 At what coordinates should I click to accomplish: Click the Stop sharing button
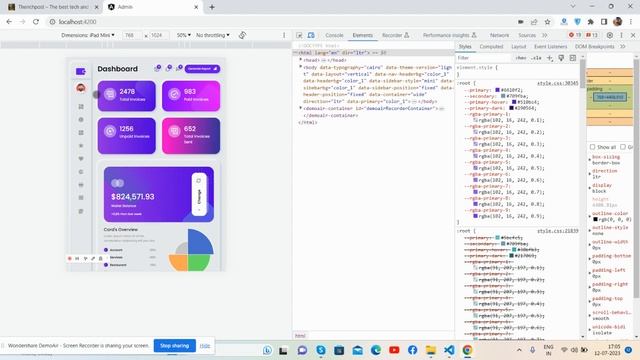174,345
